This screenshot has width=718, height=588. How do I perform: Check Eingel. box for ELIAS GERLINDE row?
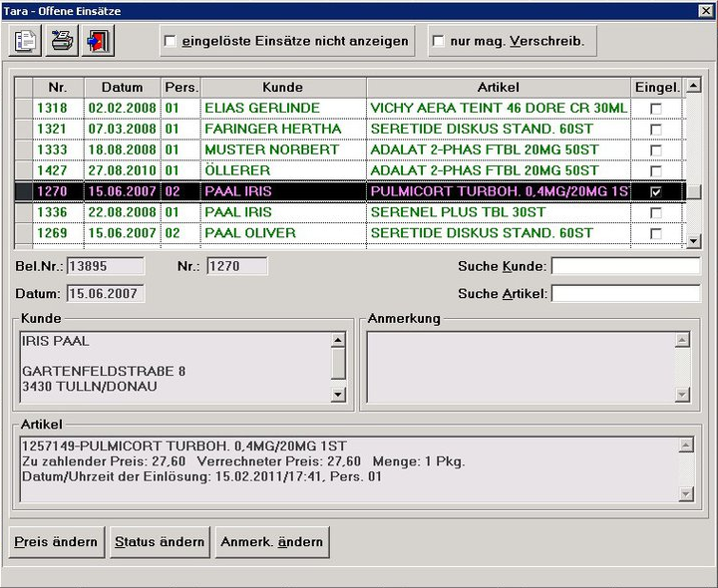pos(655,108)
